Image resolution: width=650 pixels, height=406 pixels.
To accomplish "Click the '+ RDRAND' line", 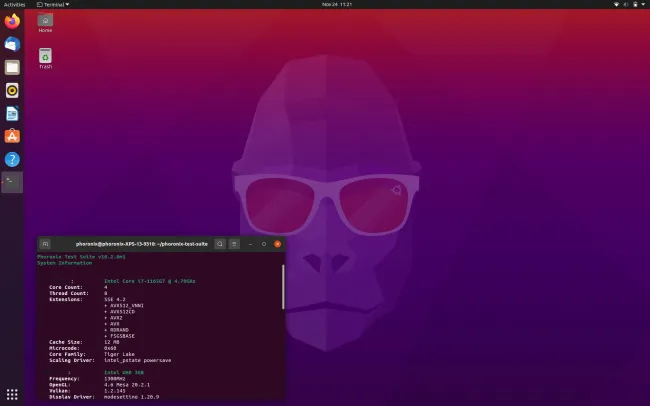I will [x=116, y=330].
